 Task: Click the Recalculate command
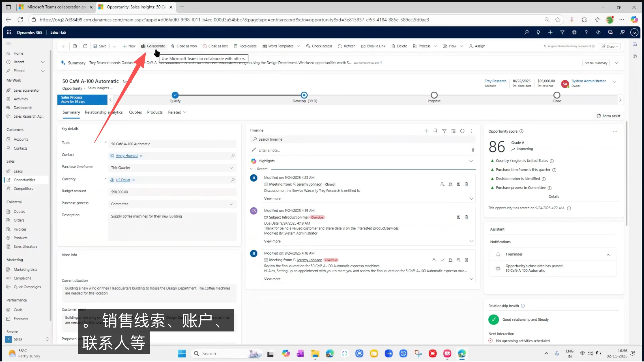(245, 46)
